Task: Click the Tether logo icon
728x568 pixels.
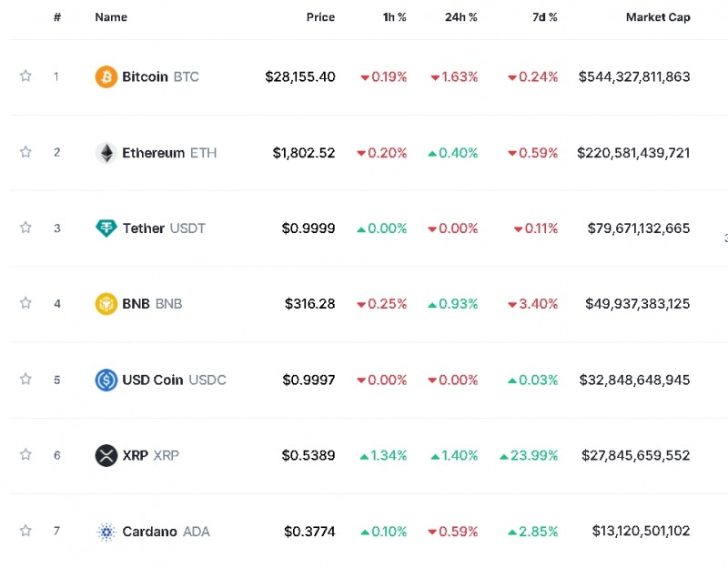Action: (x=106, y=228)
